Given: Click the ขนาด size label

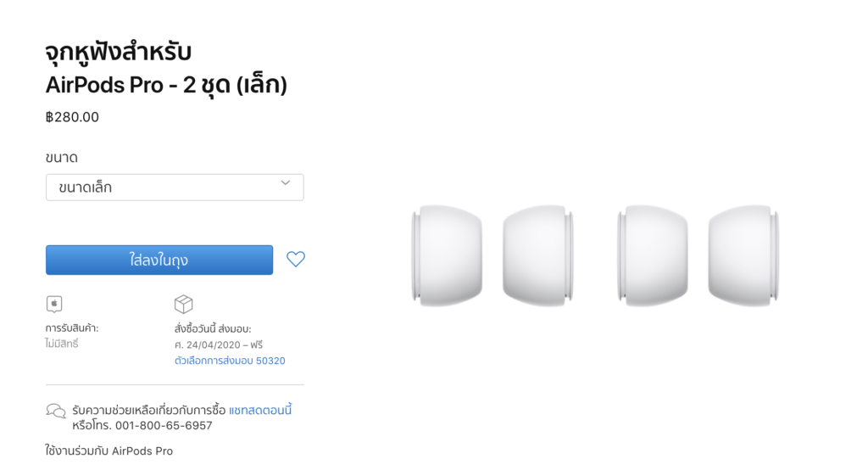Looking at the screenshot, I should click(61, 158).
